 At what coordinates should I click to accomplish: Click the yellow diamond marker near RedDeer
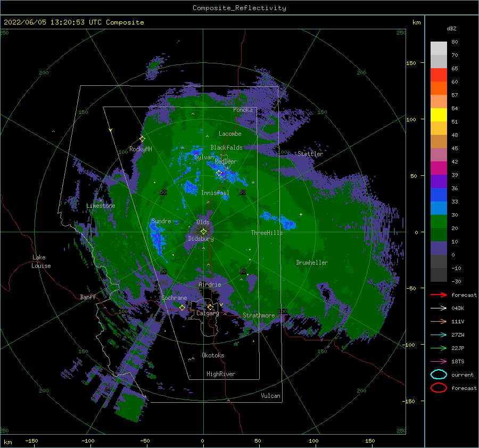(219, 173)
